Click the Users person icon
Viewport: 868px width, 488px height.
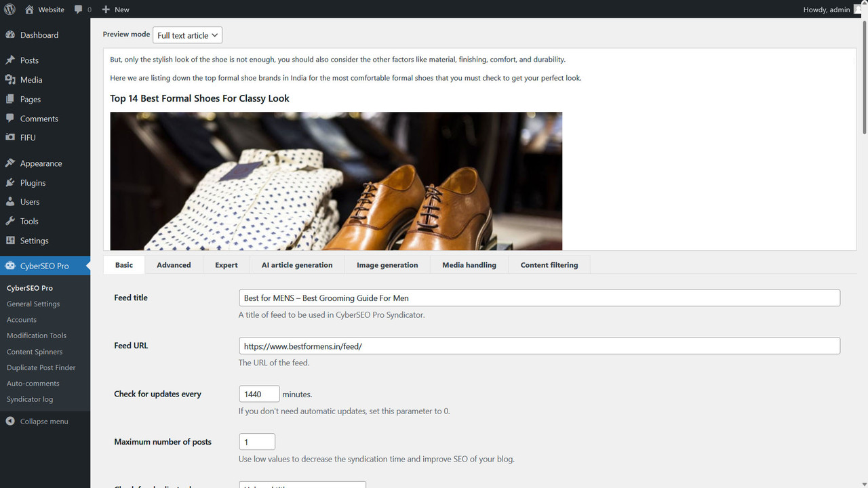point(10,202)
